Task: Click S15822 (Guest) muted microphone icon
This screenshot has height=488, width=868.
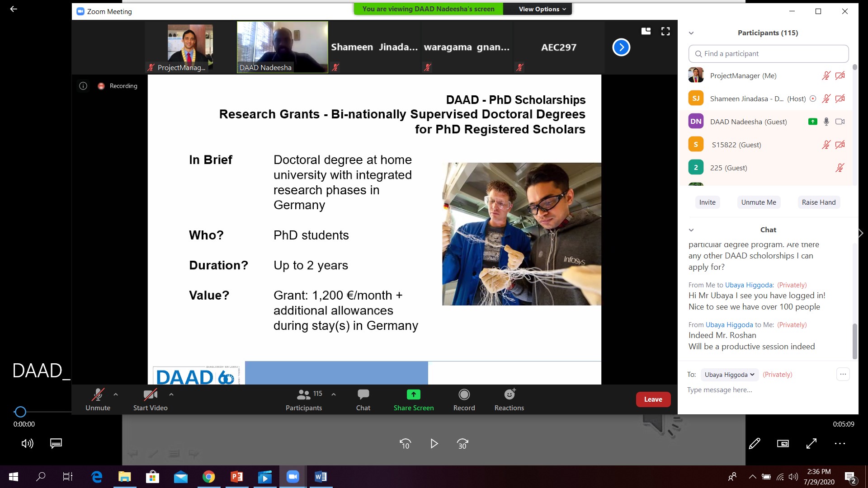Action: click(826, 145)
